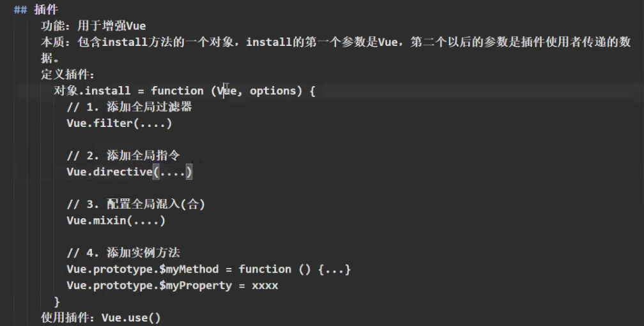
Task: Click comment '// 3. 配置全局混入(合)'
Action: tap(136, 204)
